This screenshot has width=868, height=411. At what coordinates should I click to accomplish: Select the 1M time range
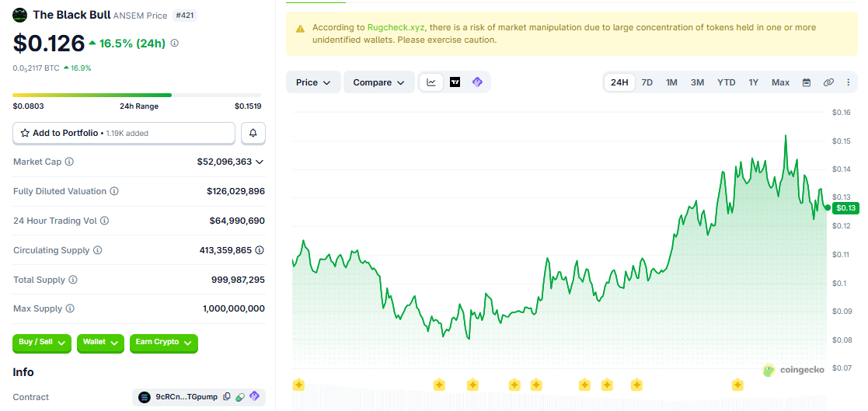point(671,82)
